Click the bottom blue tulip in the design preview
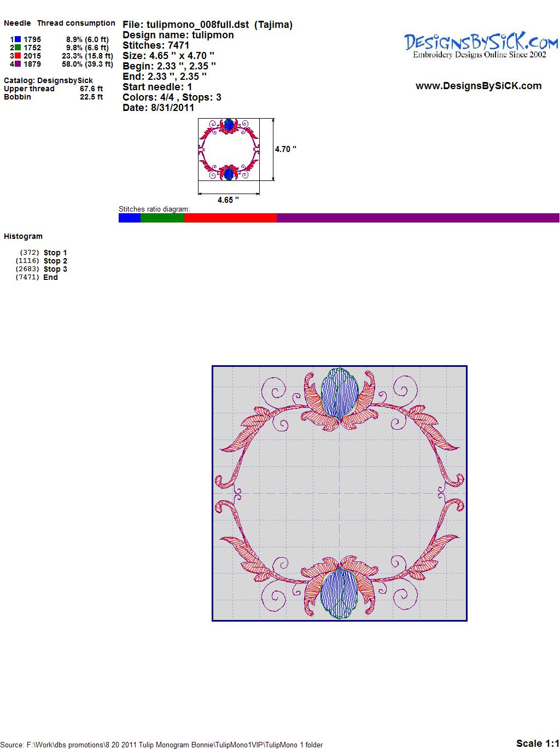Screen dimensions: 560x749 point(339,593)
